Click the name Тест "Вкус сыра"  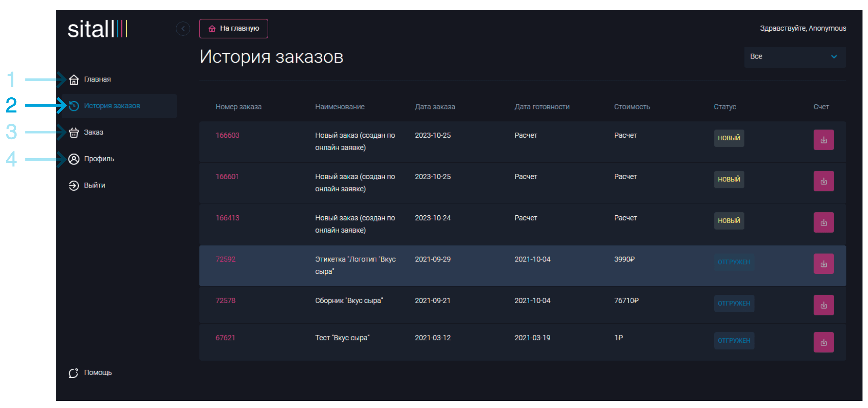tap(342, 338)
